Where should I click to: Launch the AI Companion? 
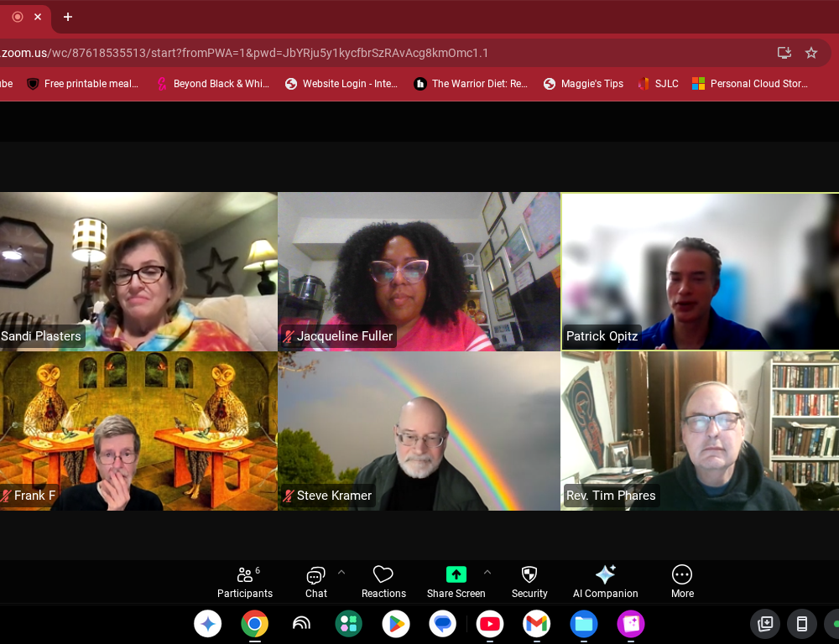click(x=605, y=581)
